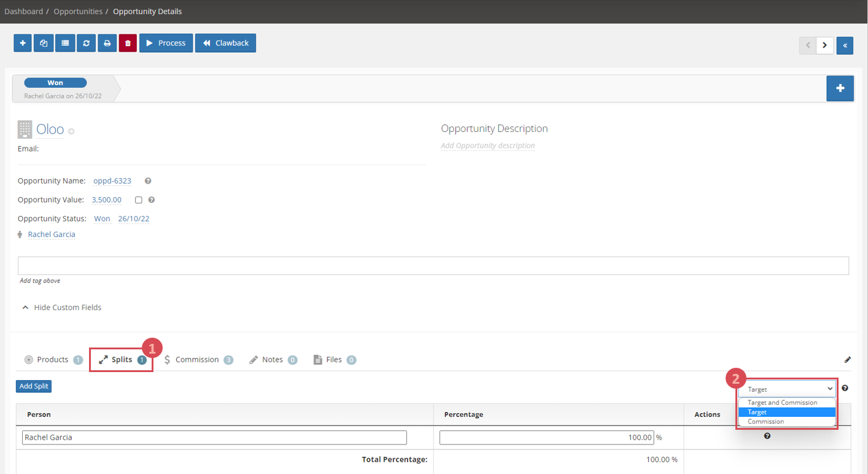Click the Rachel Garcia owner link

click(x=52, y=235)
